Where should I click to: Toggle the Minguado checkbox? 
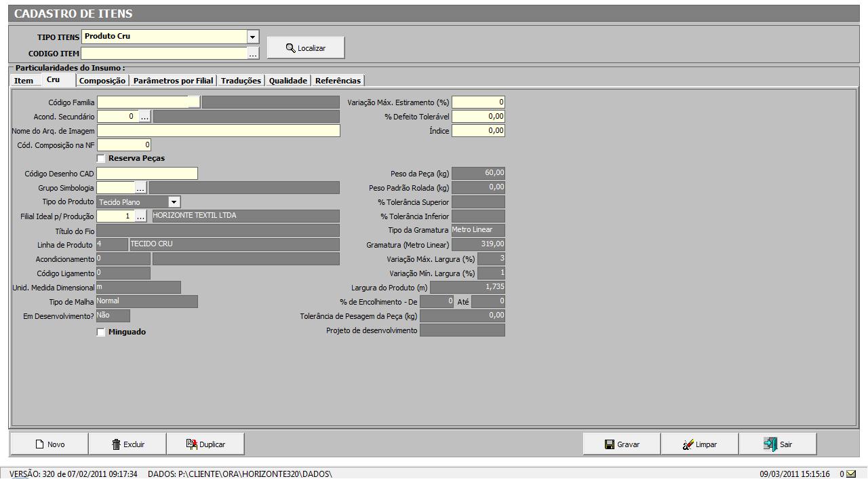click(101, 332)
